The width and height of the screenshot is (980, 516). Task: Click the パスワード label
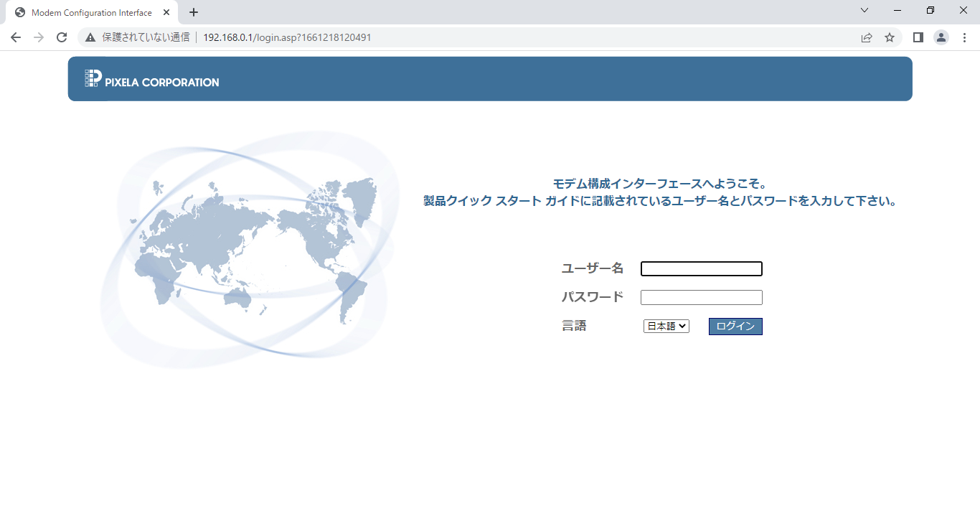tap(593, 297)
